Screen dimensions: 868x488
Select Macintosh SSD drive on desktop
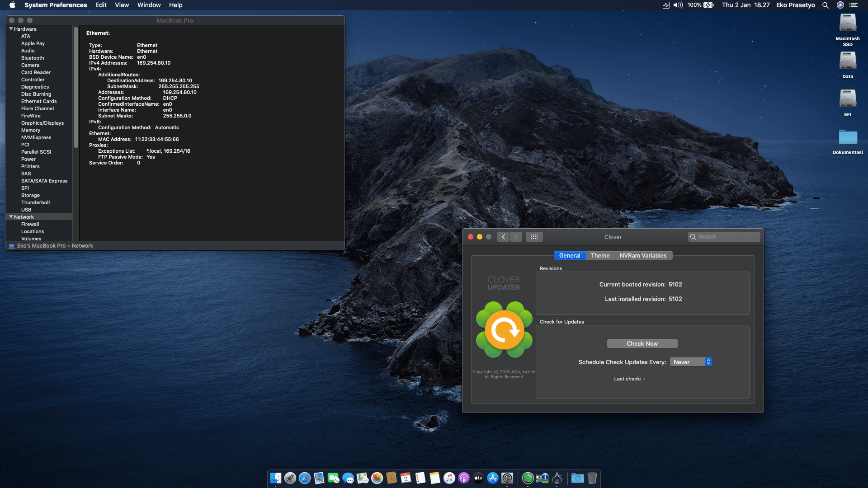tap(848, 30)
